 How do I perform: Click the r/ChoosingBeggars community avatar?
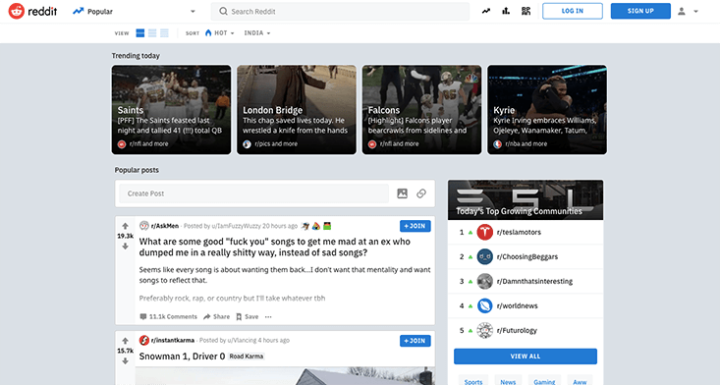click(x=484, y=257)
